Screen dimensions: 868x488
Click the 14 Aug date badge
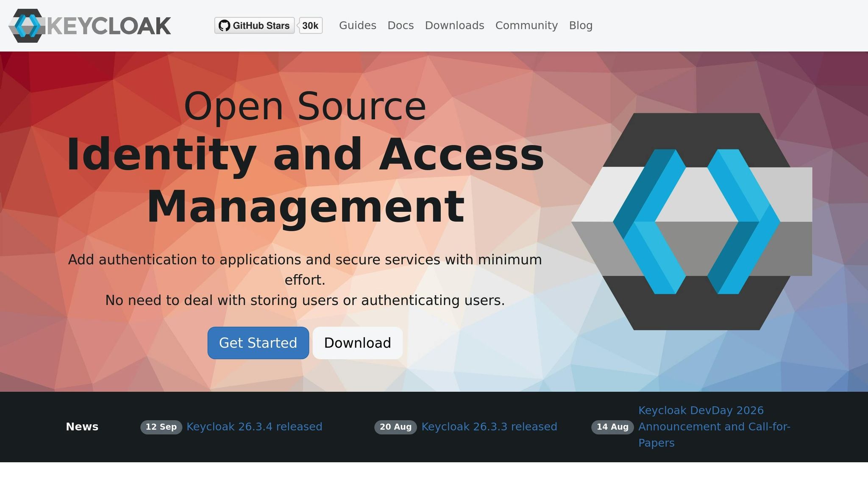click(x=612, y=427)
